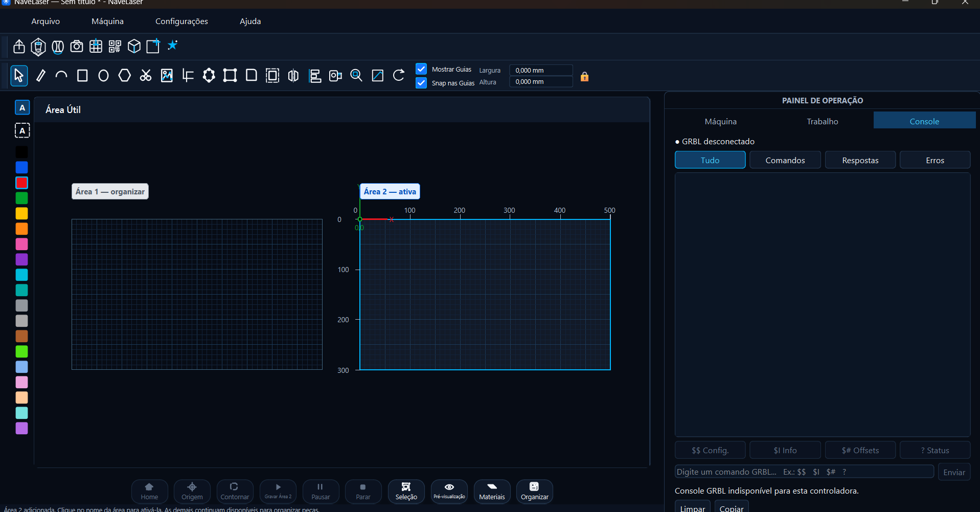The width and height of the screenshot is (980, 512).
Task: Click the Home bottom button
Action: [149, 492]
